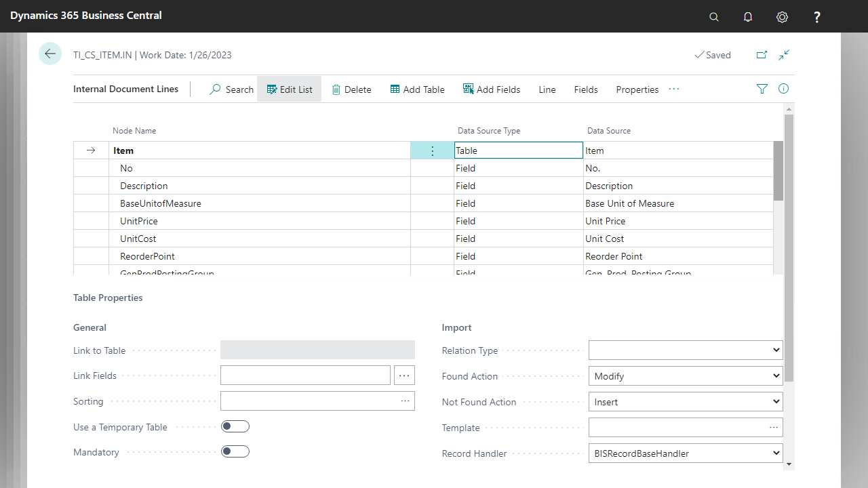Open Template field lookup ellipsis

[x=774, y=428]
